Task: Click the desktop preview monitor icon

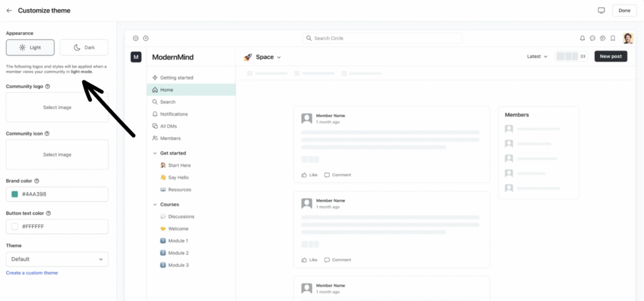Action: (x=601, y=11)
